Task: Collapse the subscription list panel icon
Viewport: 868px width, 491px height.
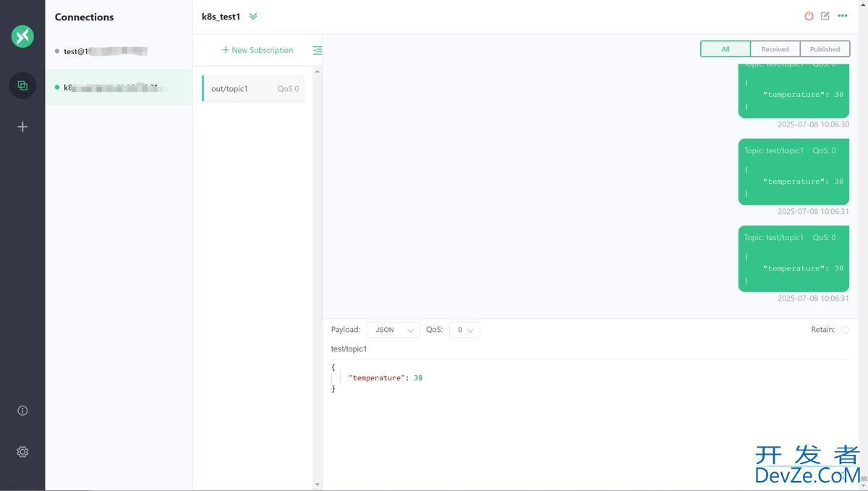Action: (x=317, y=51)
